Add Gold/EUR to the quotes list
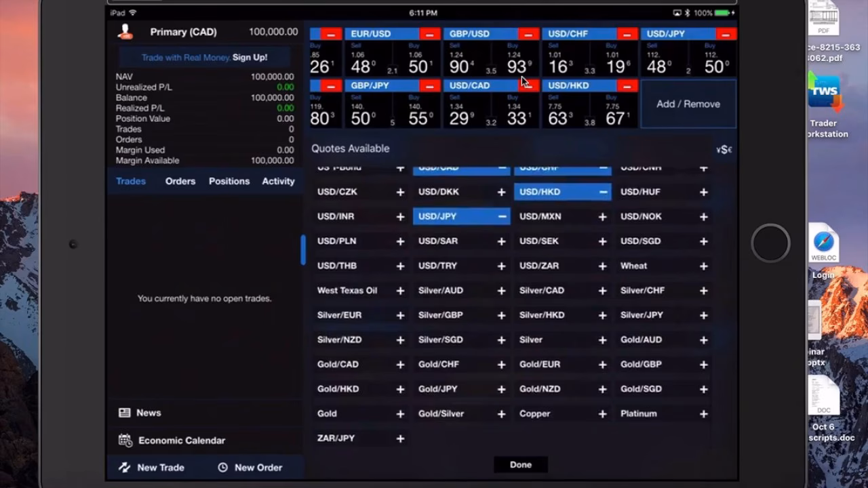This screenshot has height=488, width=868. pos(602,364)
